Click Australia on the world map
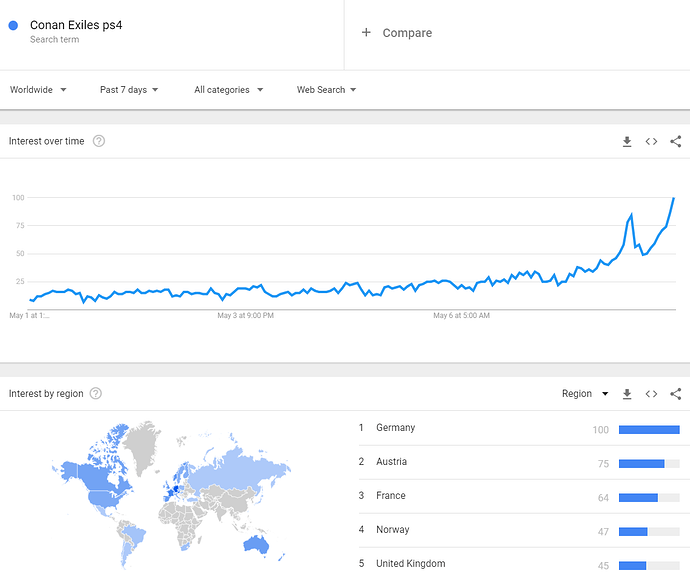This screenshot has height=576, width=690. pos(256,545)
